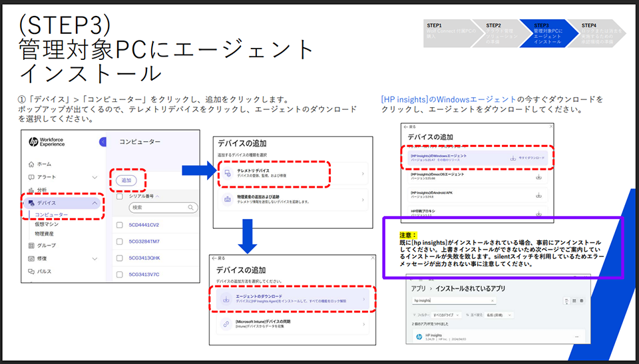The width and height of the screenshot is (639, 364).
Task: Collapse the sidebar with the round arrow button
Action: click(103, 142)
